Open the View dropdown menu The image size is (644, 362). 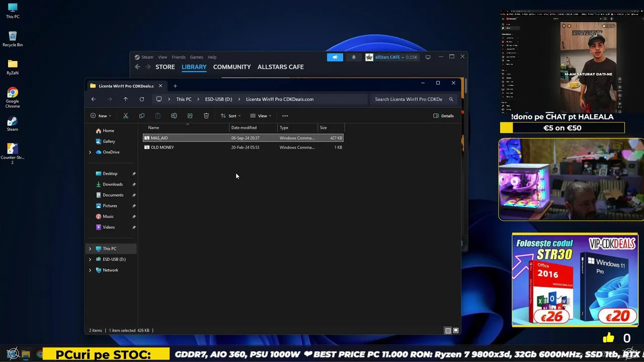pyautogui.click(x=261, y=116)
